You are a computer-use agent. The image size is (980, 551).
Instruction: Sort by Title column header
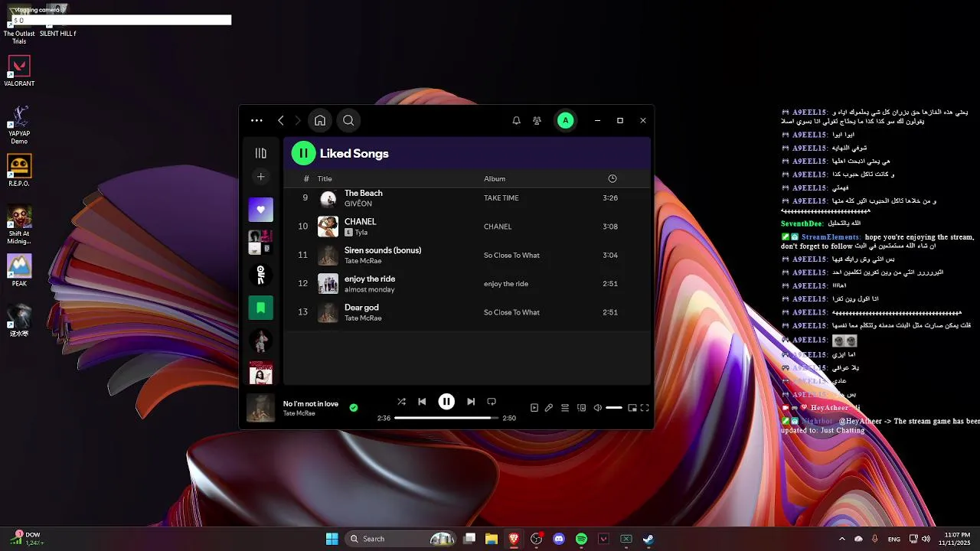[x=325, y=178]
